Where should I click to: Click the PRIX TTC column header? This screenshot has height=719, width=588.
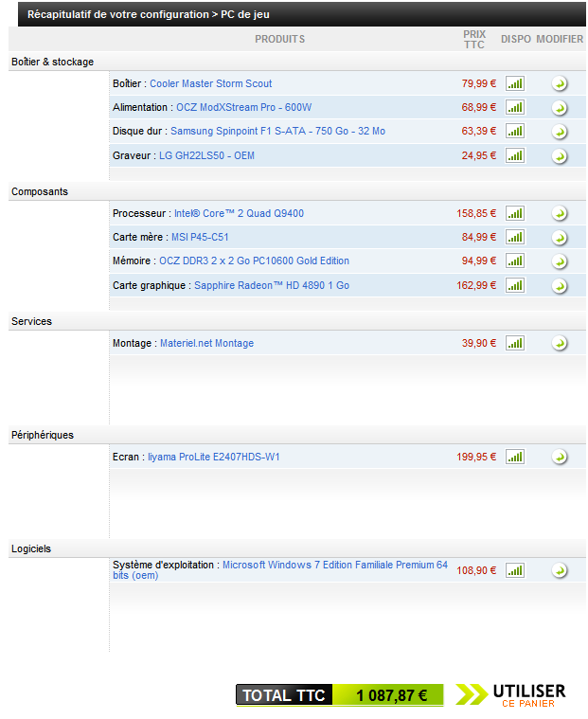[474, 39]
